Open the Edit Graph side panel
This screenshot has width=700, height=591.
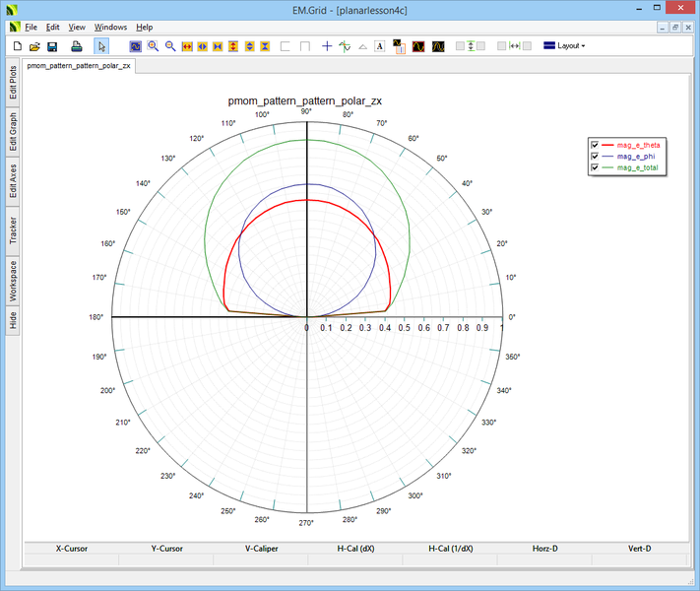click(13, 131)
